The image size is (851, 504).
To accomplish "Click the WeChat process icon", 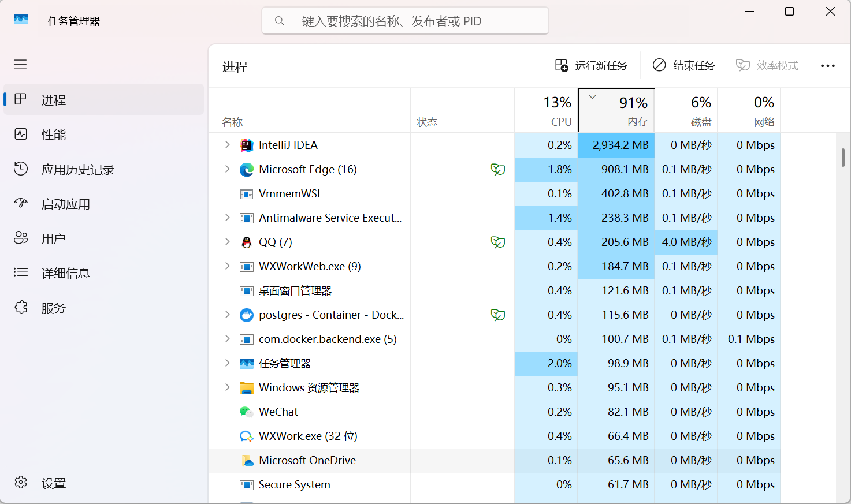I will point(247,412).
